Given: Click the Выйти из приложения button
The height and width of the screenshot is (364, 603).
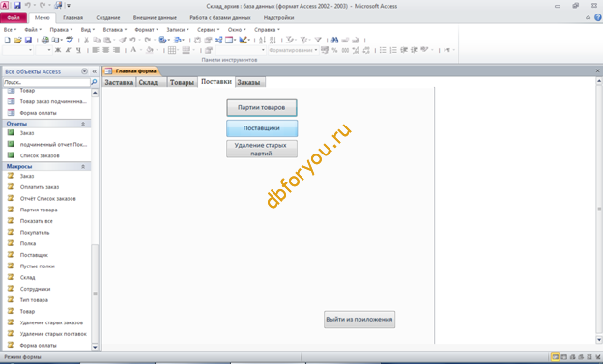Looking at the screenshot, I should [359, 320].
